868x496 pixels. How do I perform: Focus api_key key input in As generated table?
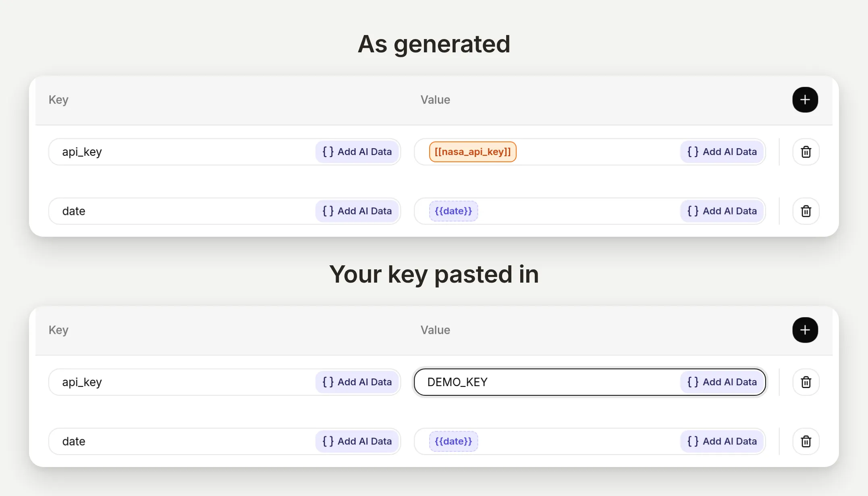pyautogui.click(x=224, y=152)
